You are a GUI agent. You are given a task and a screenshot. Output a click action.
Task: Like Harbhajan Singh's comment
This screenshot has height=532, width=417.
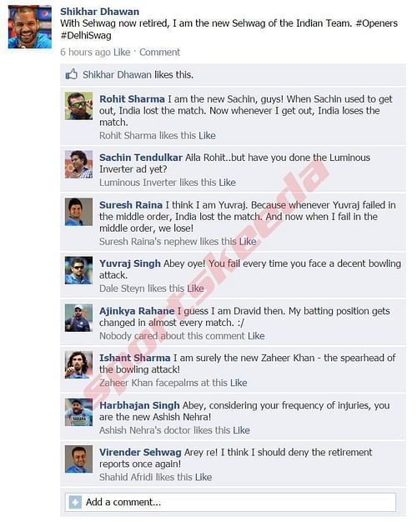click(x=241, y=430)
